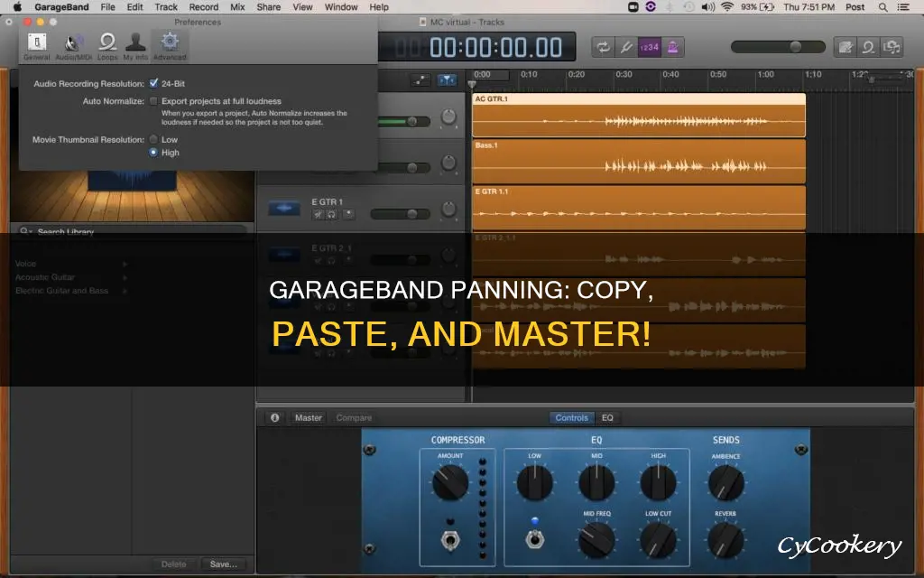Image resolution: width=924 pixels, height=578 pixels.
Task: Open the Media Browser button
Action: click(892, 47)
